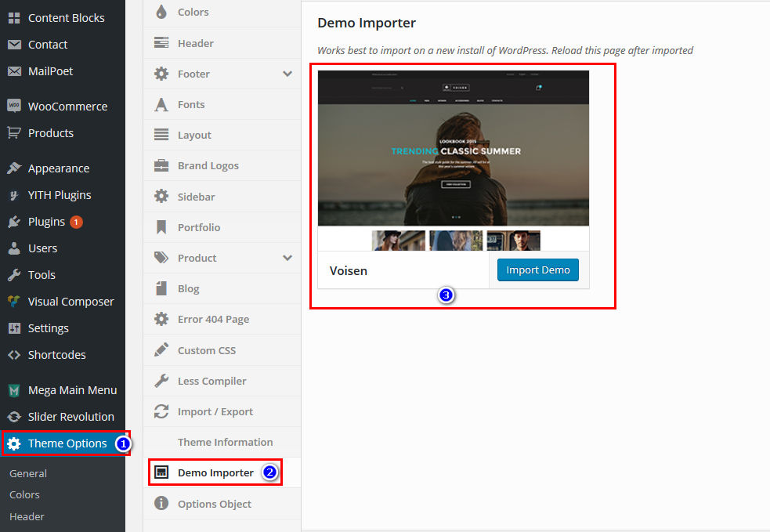The image size is (770, 532).
Task: Click the Error 404 Page gear icon
Action: 162,319
